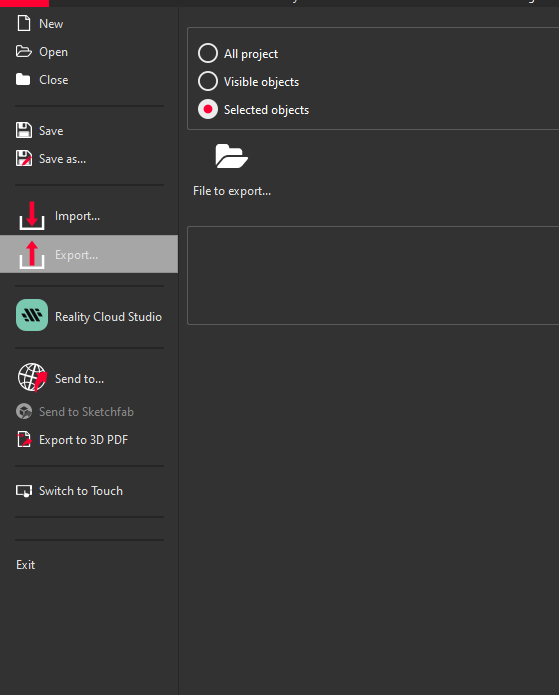
Task: Click the Save floppy disk icon
Action: coord(24,130)
